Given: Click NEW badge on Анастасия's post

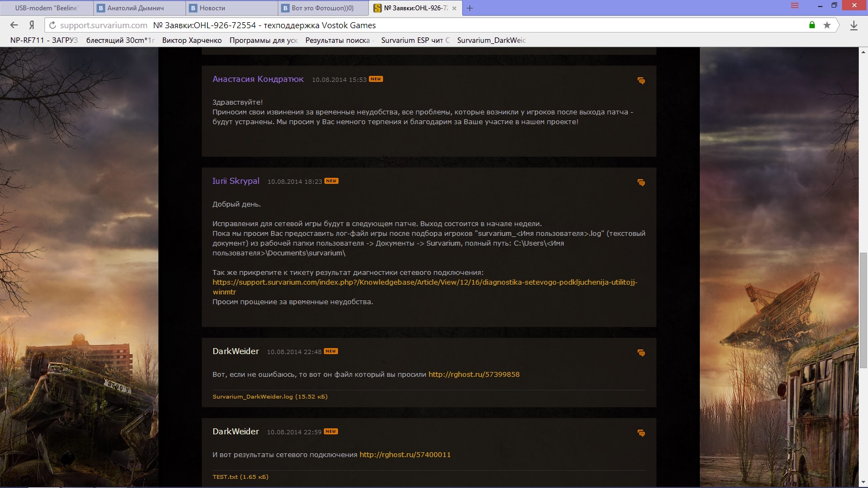Looking at the screenshot, I should (376, 79).
